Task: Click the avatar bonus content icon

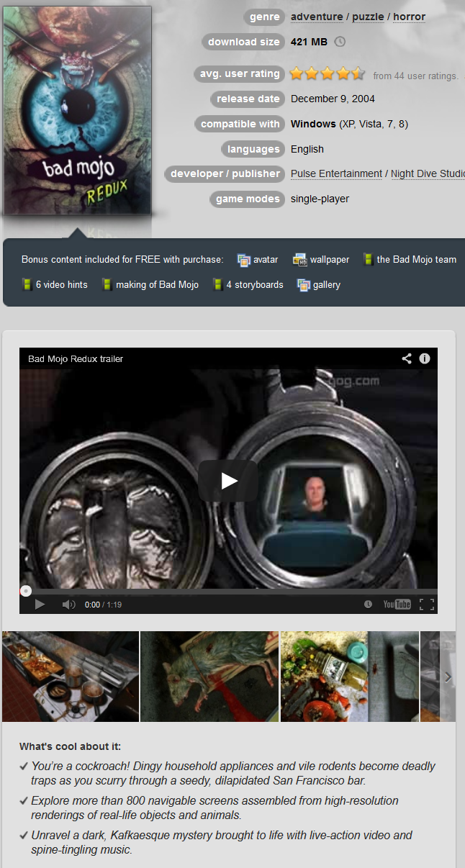Action: pyautogui.click(x=243, y=260)
